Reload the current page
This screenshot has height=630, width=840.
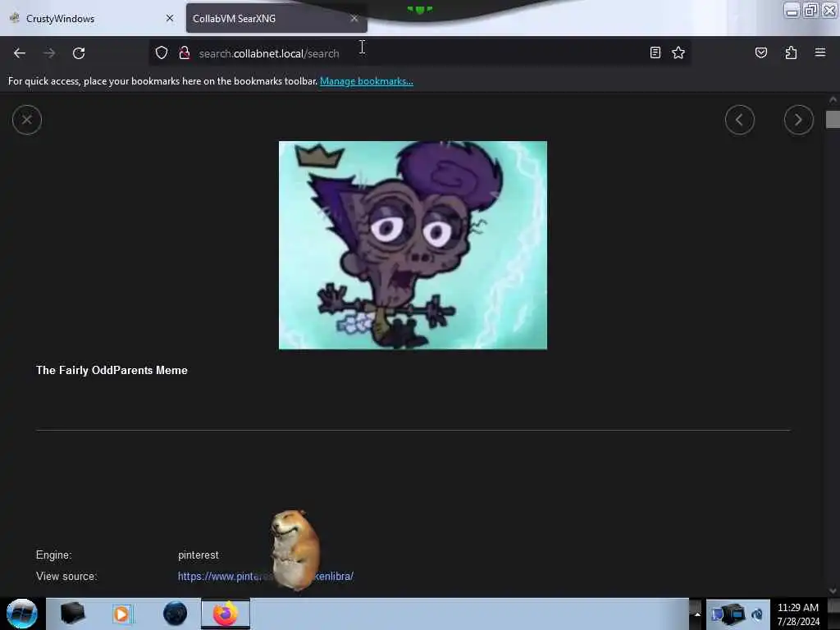click(x=79, y=53)
